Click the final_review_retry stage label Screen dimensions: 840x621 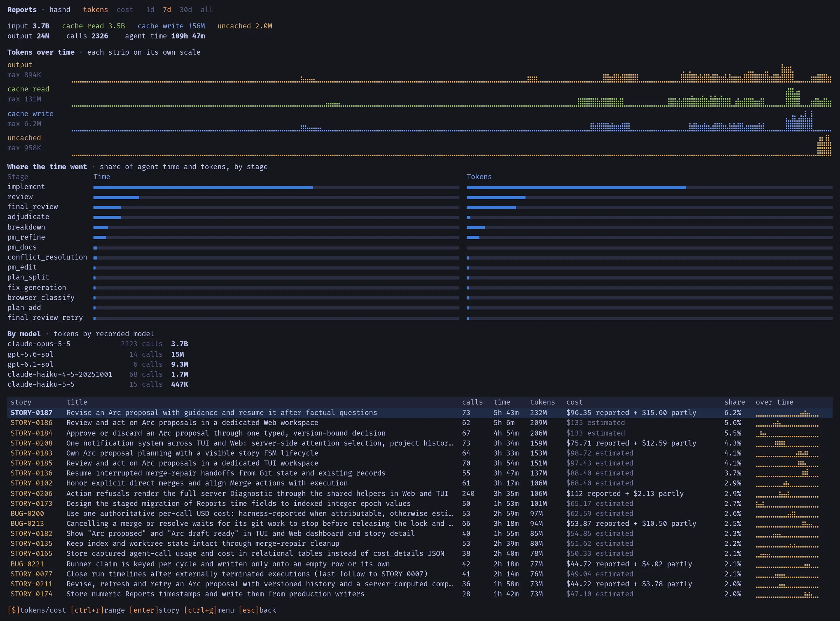[45, 318]
